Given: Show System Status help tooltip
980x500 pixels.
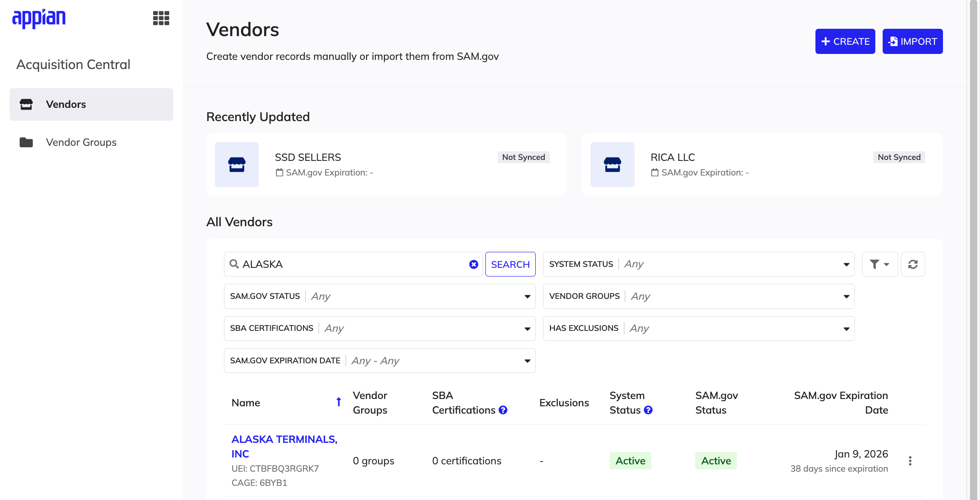Looking at the screenshot, I should click(x=648, y=410).
